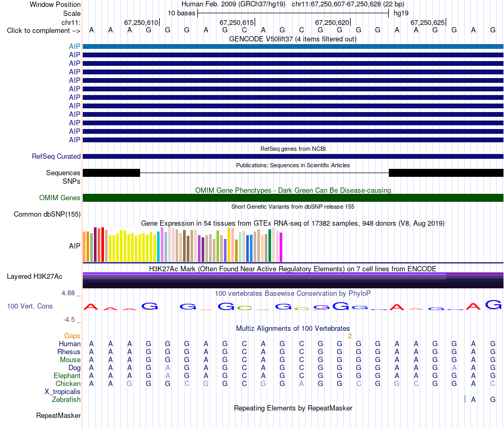Click the 'Sequences' track label
This screenshot has width=504, height=428.
(x=63, y=173)
